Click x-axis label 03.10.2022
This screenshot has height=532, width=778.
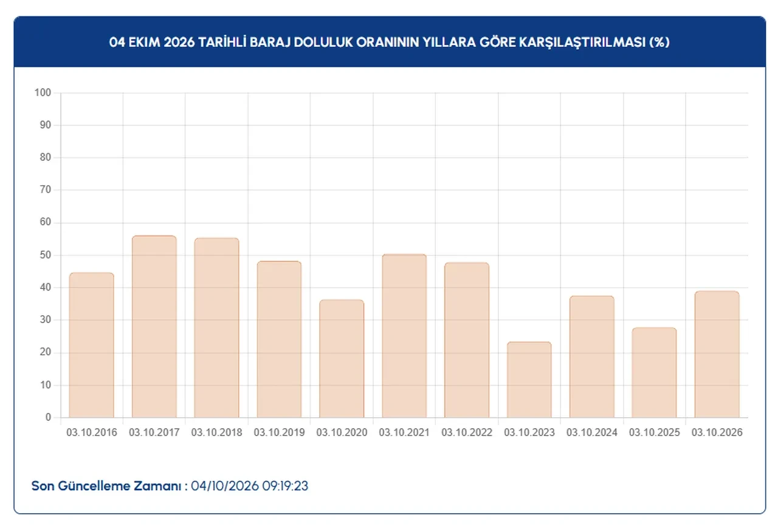coord(467,433)
